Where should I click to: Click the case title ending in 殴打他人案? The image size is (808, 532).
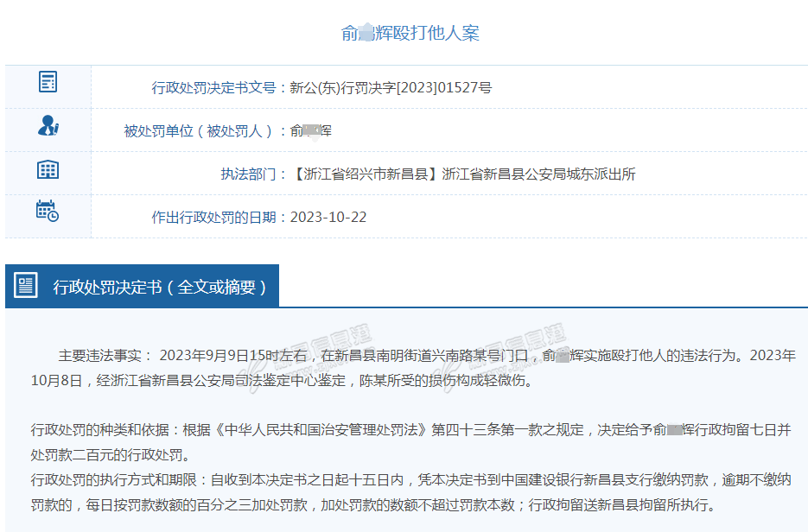pyautogui.click(x=410, y=33)
